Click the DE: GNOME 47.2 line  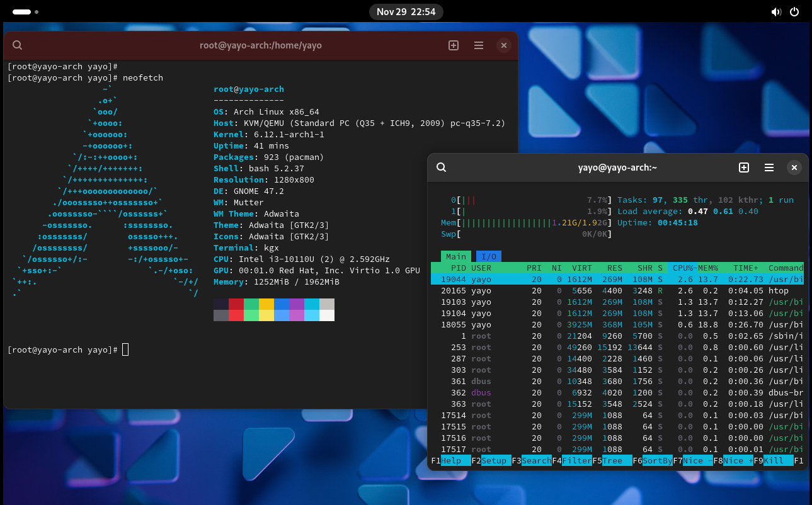(x=249, y=191)
